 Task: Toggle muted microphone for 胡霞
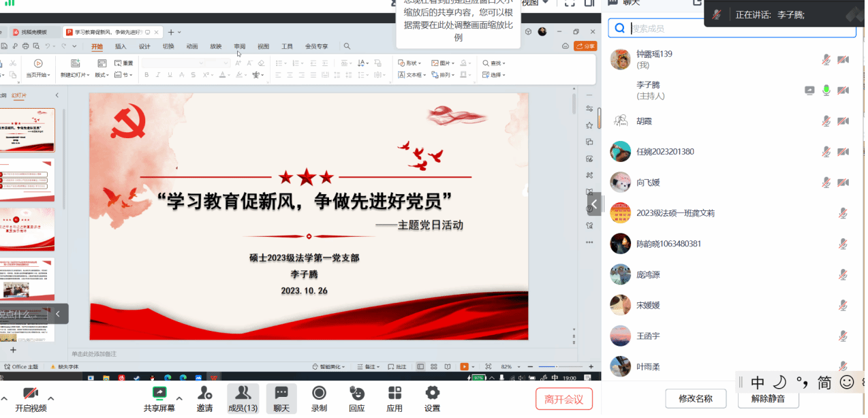826,120
